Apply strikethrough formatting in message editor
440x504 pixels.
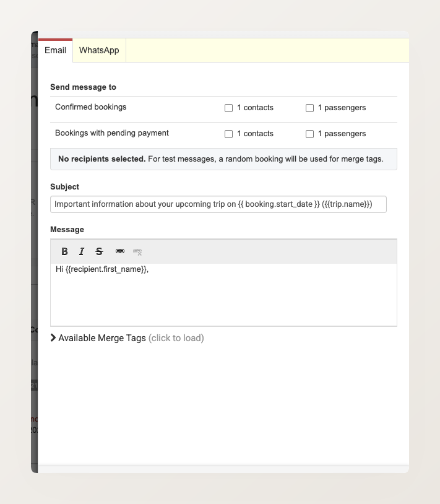(x=99, y=251)
